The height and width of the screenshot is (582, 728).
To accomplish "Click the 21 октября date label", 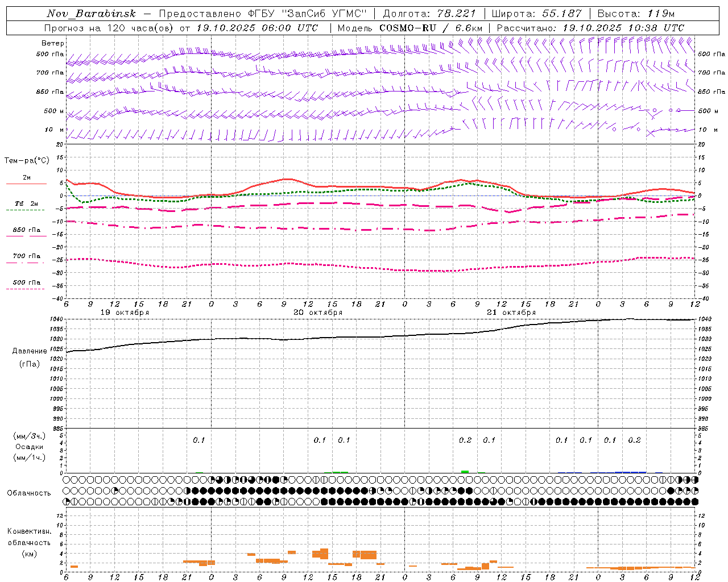I will 511,313.
